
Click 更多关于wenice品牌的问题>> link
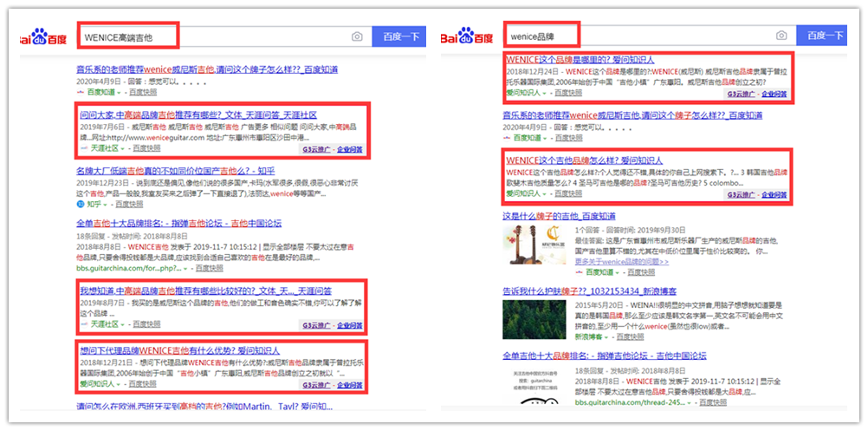(622, 262)
